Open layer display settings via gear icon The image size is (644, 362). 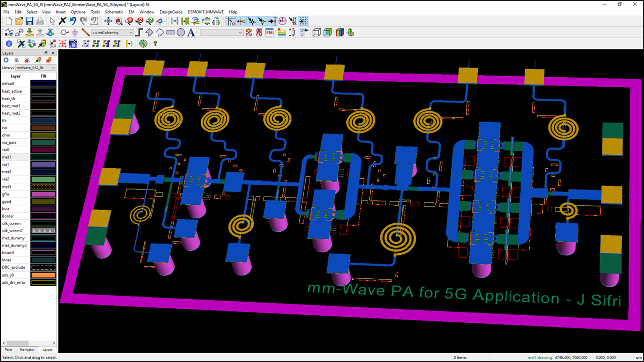(6, 60)
